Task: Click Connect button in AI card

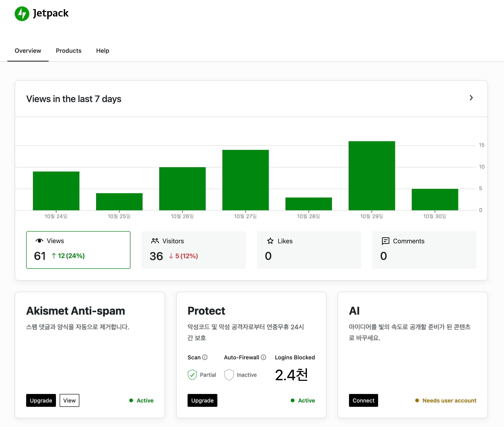Action: tap(363, 400)
